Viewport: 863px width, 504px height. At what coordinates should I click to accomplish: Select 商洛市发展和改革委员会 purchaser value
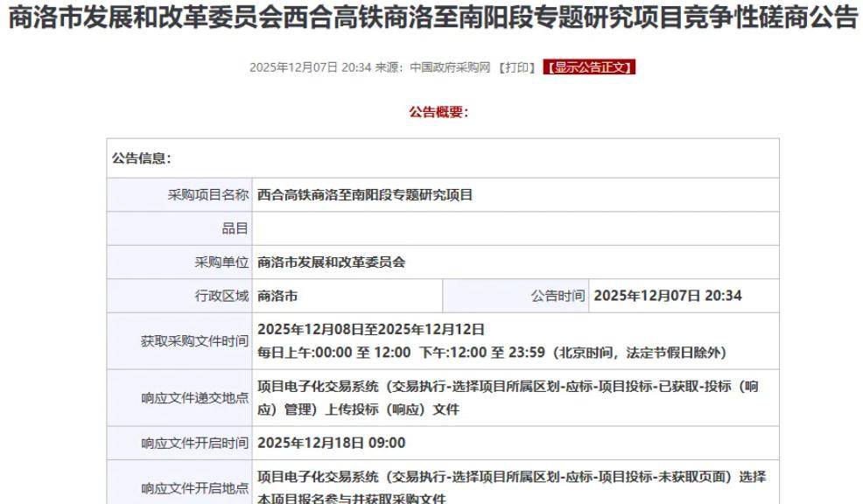[x=332, y=262]
